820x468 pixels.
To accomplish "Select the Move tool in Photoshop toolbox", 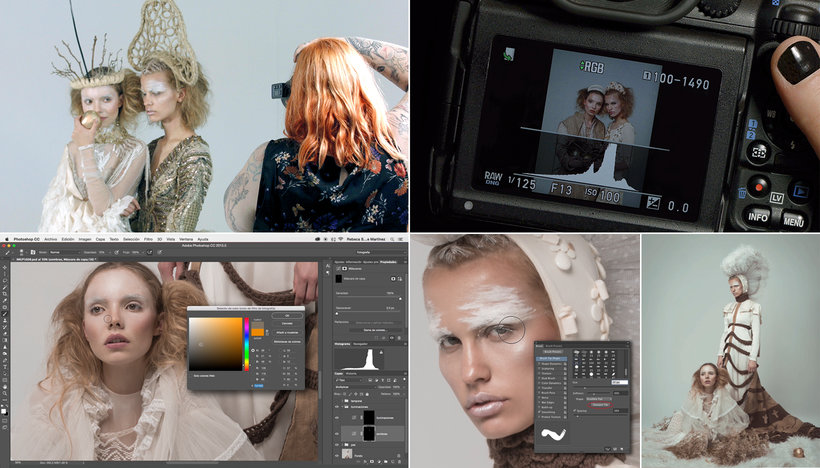I will [5, 267].
